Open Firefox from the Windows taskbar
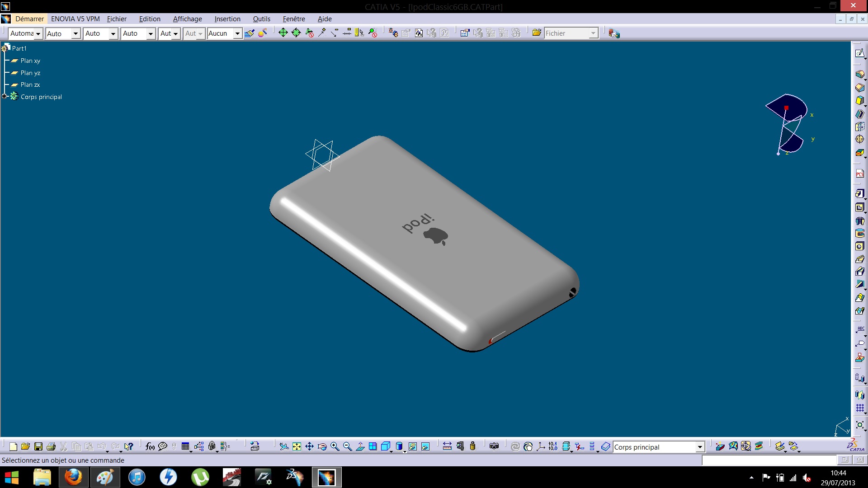 point(73,477)
